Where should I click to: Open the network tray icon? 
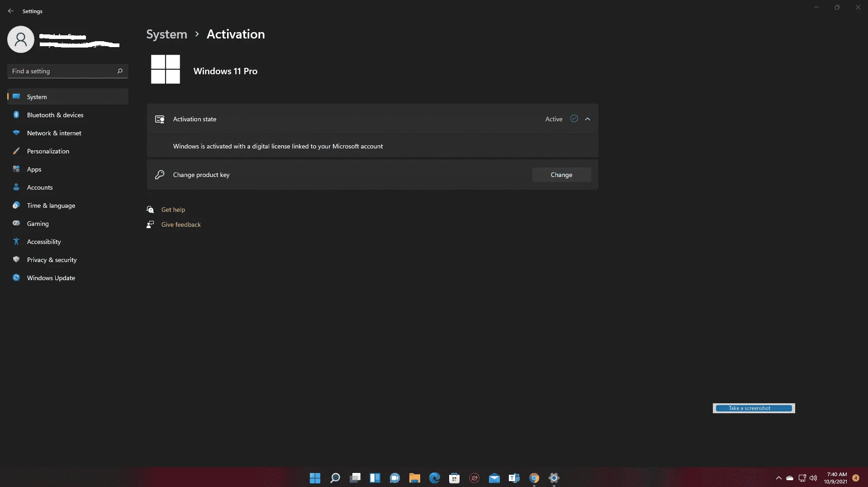pos(802,478)
